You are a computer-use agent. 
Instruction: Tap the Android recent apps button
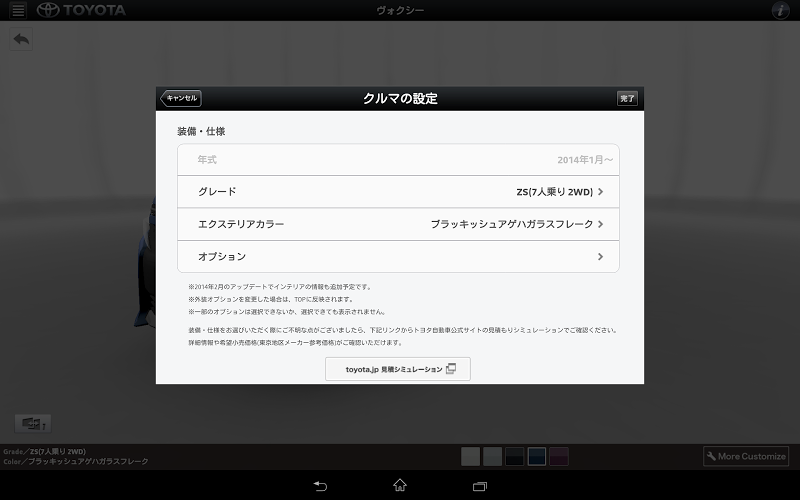480,486
